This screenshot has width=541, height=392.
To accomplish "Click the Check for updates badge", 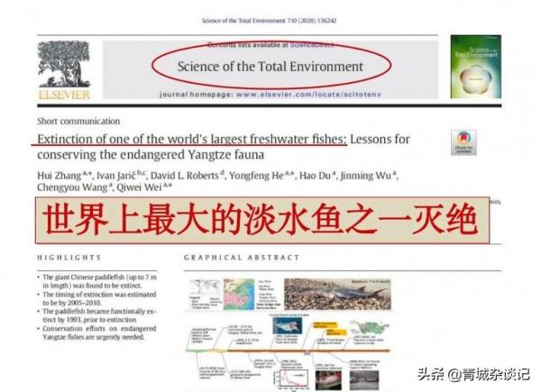I will click(x=463, y=142).
